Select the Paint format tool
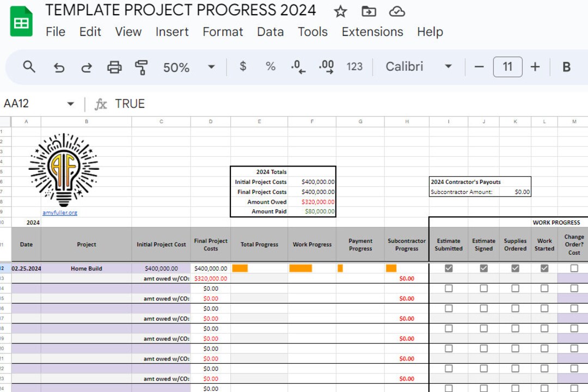The image size is (588, 392). click(x=140, y=67)
